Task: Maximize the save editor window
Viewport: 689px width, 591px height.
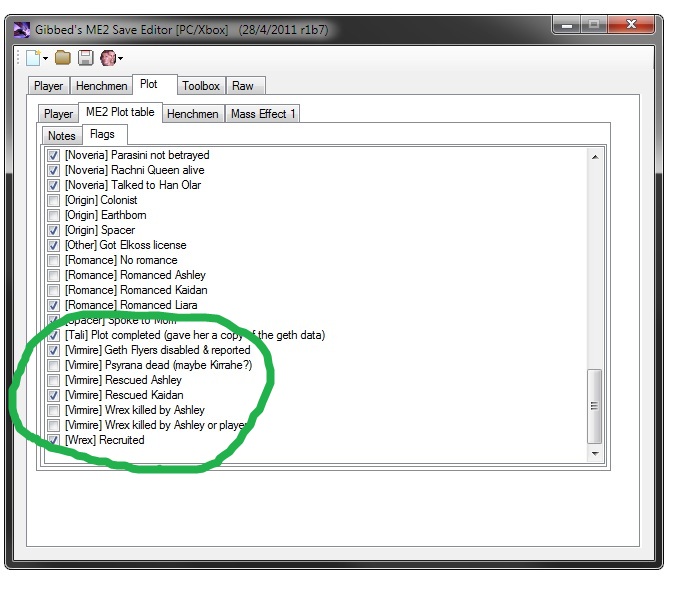Action: pos(594,24)
